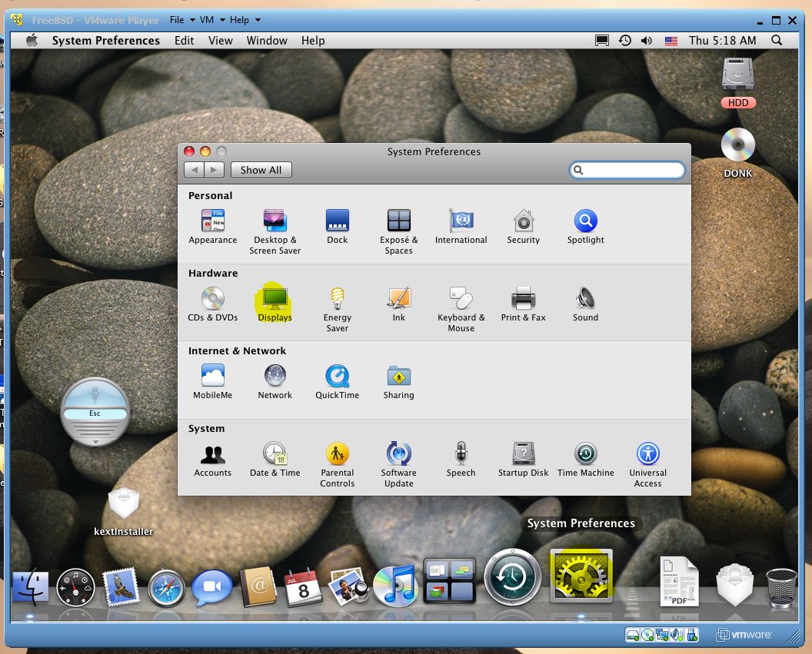Screen dimensions: 812x654
Task: Open the Sound preference pane
Action: (x=586, y=304)
